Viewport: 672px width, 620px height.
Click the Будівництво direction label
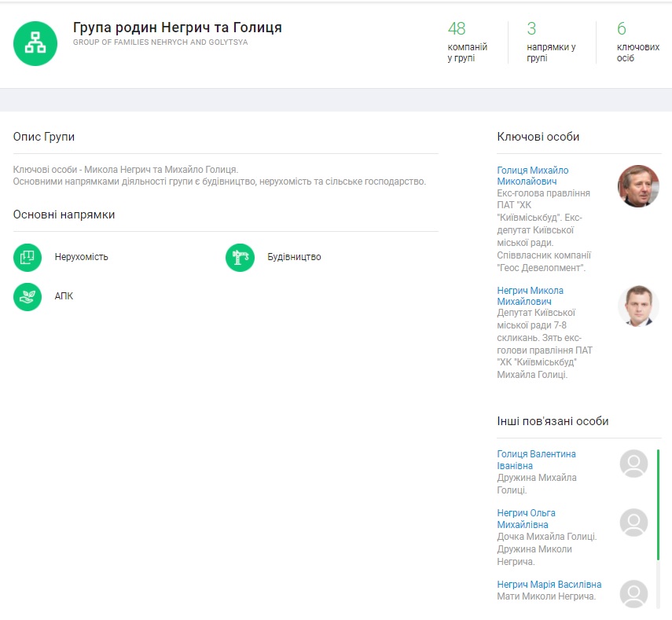294,257
